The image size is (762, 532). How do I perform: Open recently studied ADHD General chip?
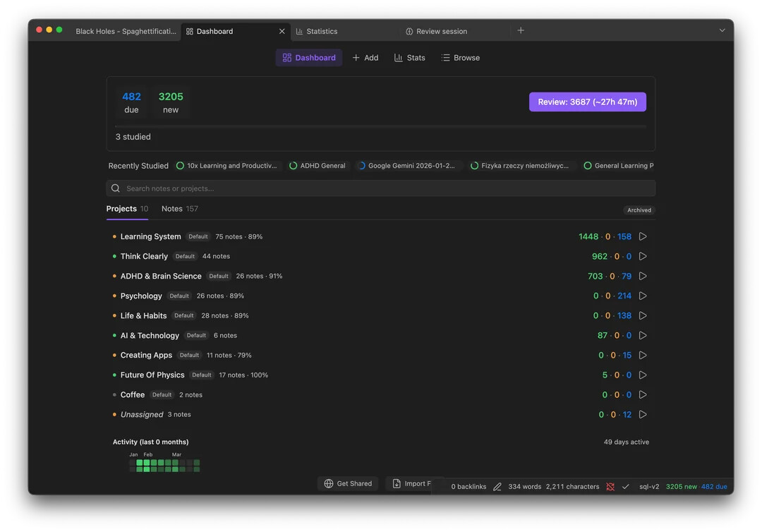click(317, 166)
